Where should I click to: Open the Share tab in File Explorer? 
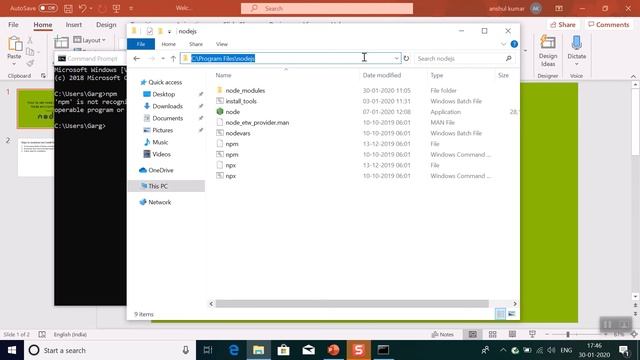[196, 44]
